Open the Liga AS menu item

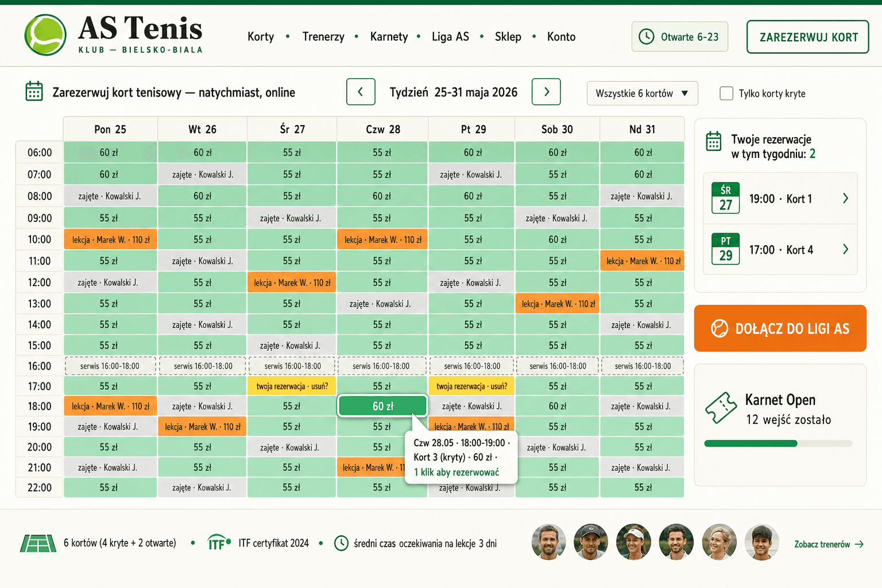pyautogui.click(x=450, y=37)
